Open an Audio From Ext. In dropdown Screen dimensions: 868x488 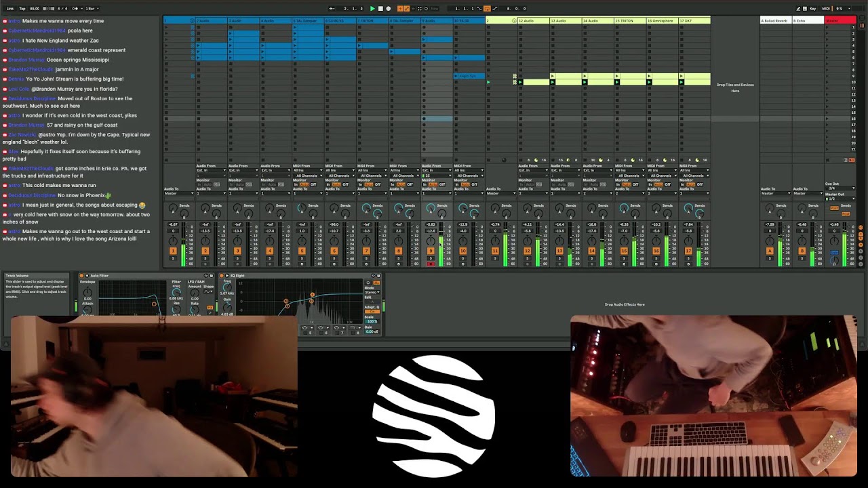click(x=211, y=170)
